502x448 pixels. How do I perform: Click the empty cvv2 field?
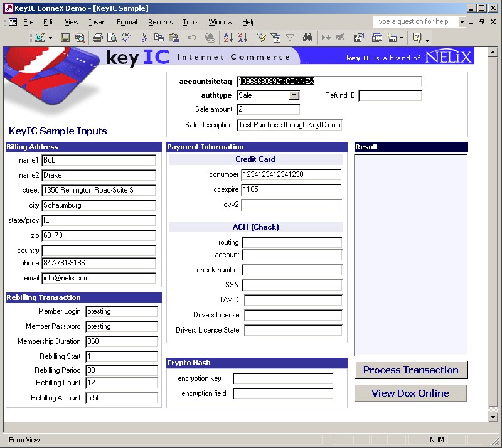tap(291, 205)
